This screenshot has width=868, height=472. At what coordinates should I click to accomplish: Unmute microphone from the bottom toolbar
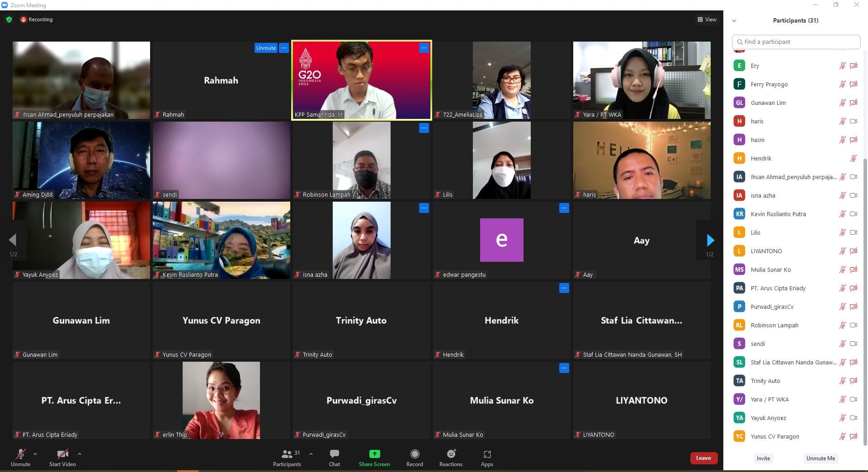[x=20, y=454]
